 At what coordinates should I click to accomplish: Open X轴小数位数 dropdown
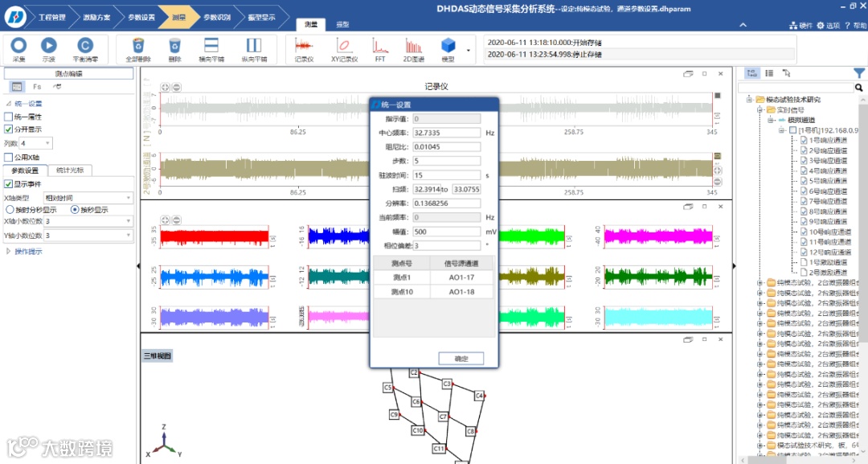(x=88, y=221)
